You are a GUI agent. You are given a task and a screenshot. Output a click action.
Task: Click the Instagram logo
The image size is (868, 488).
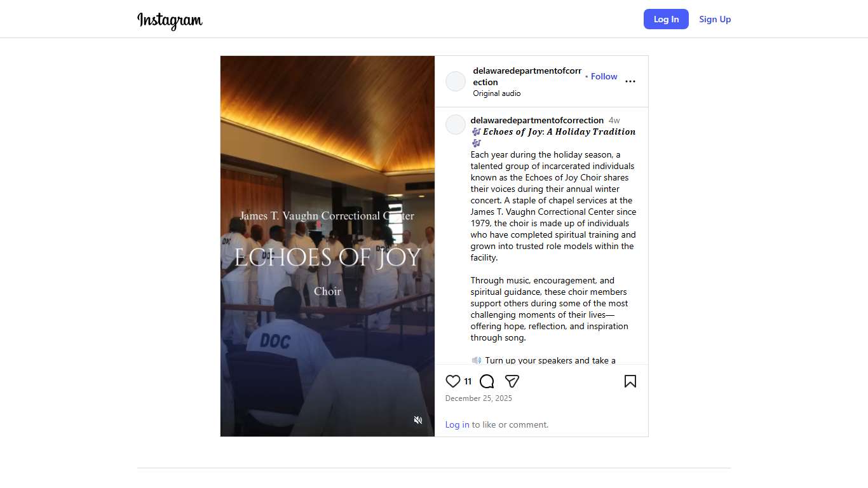(x=170, y=20)
